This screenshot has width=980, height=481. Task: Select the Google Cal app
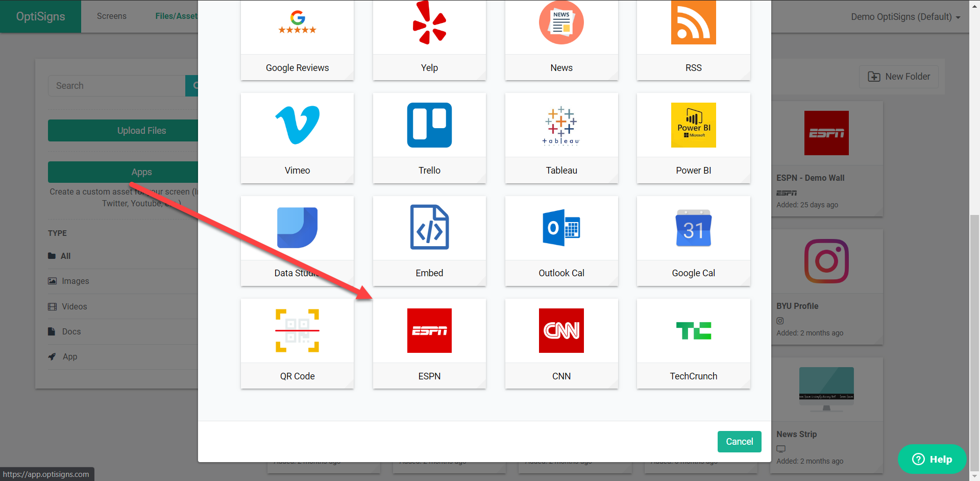point(693,240)
